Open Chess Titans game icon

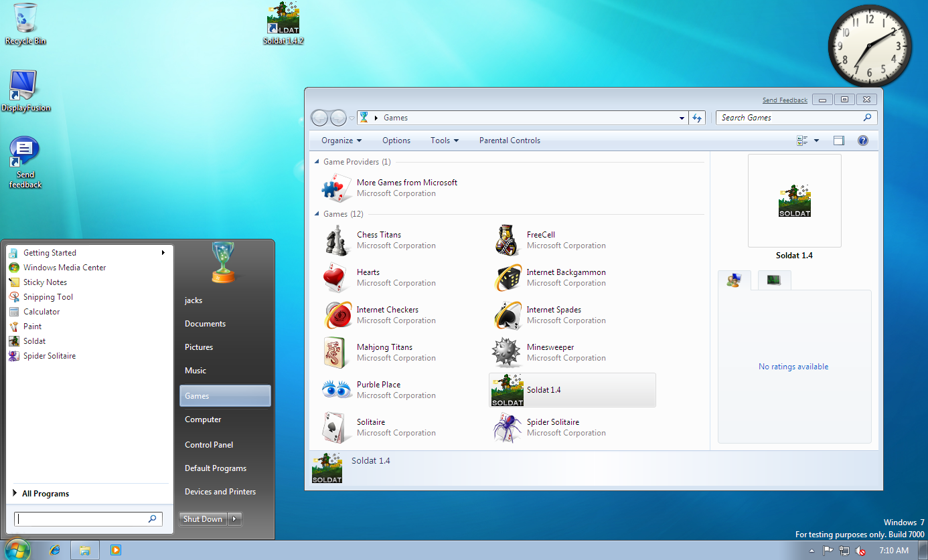(x=338, y=240)
